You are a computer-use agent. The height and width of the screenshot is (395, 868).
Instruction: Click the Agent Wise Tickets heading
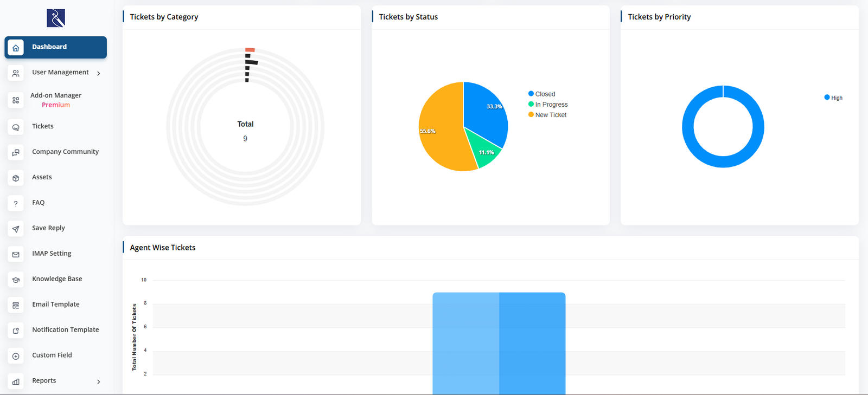[163, 248]
